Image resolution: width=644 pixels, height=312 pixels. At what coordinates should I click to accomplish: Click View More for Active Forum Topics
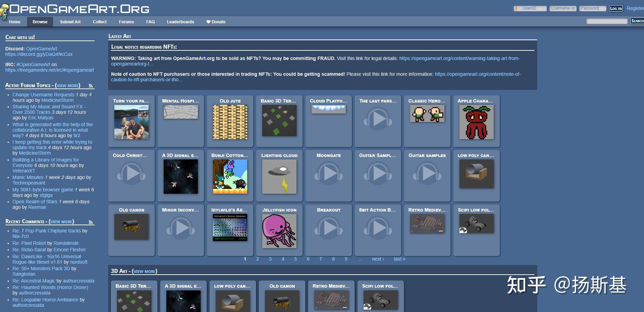click(x=68, y=86)
